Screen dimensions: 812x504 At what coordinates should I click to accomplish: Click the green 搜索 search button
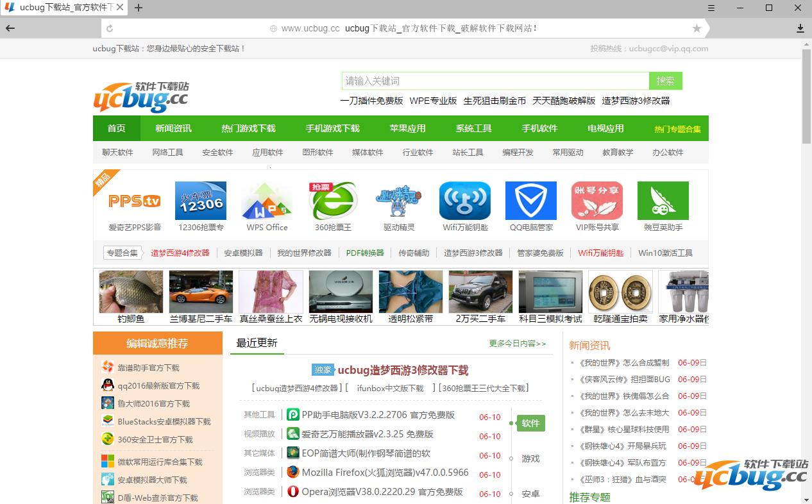665,80
